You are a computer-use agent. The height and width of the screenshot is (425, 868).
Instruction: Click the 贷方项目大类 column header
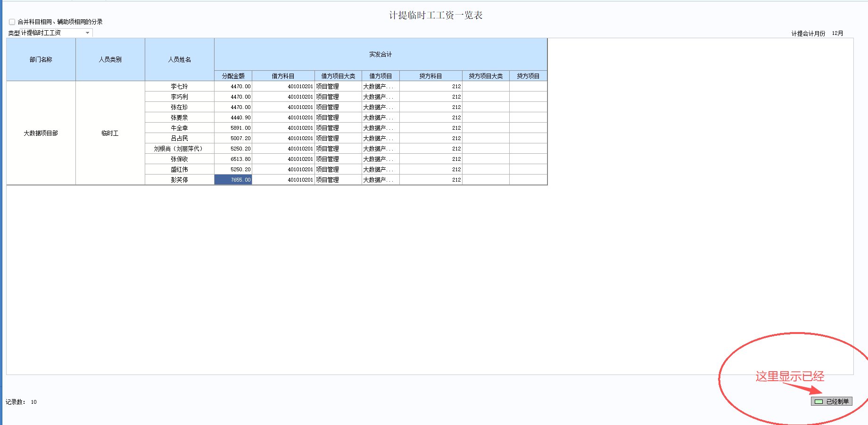click(x=486, y=76)
